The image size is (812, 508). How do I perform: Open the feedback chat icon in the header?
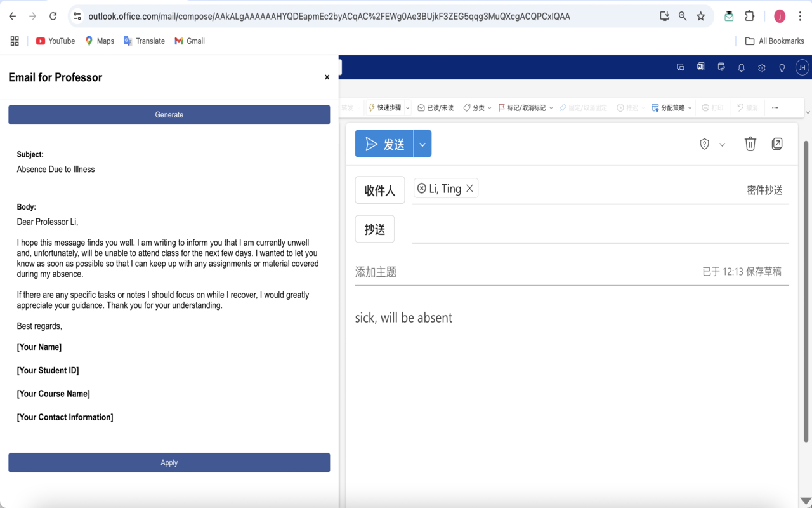[x=680, y=67]
